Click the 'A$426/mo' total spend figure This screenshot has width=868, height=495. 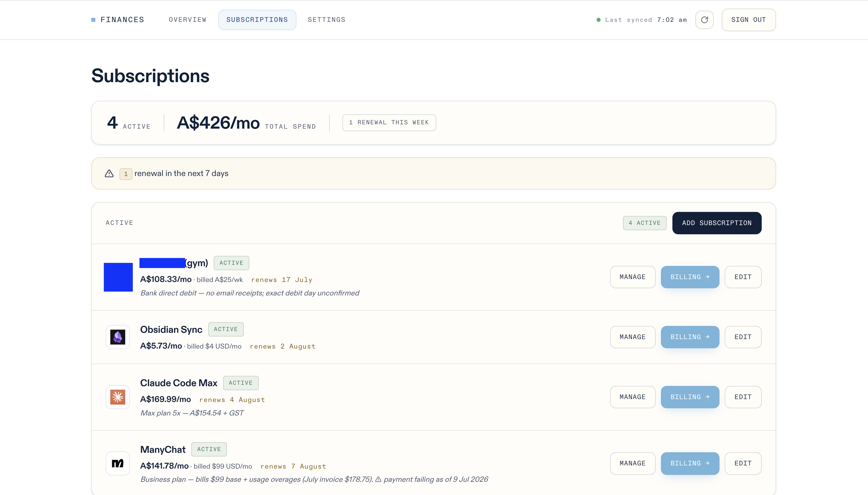(218, 123)
